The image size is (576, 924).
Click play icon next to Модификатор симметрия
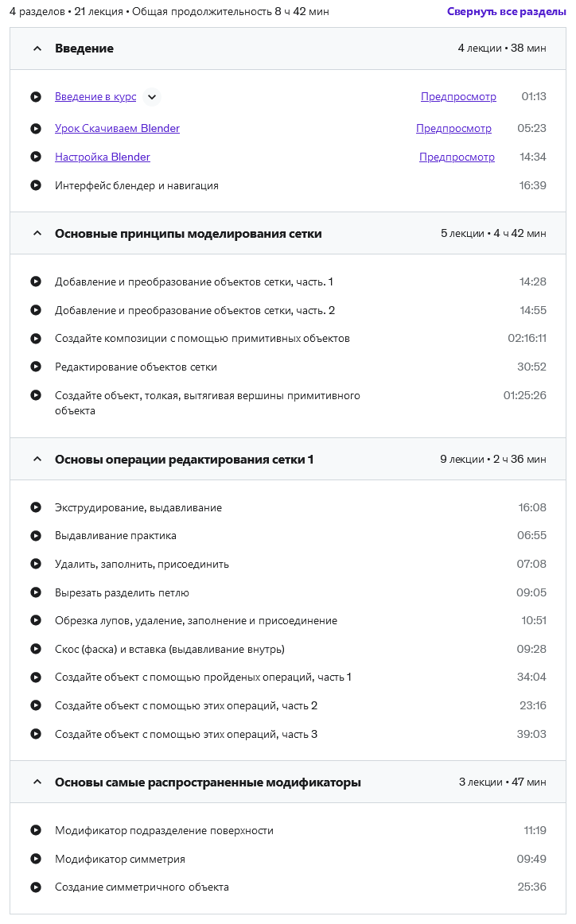[36, 860]
